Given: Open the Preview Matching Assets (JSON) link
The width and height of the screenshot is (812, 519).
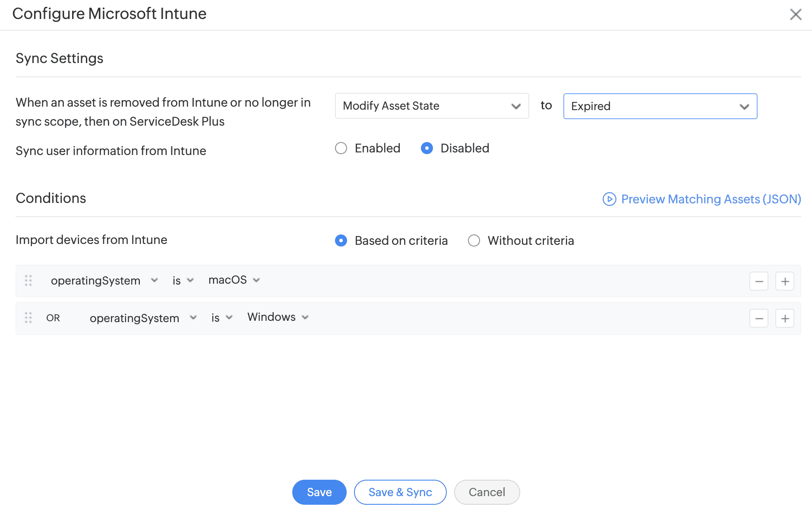Looking at the screenshot, I should [711, 199].
